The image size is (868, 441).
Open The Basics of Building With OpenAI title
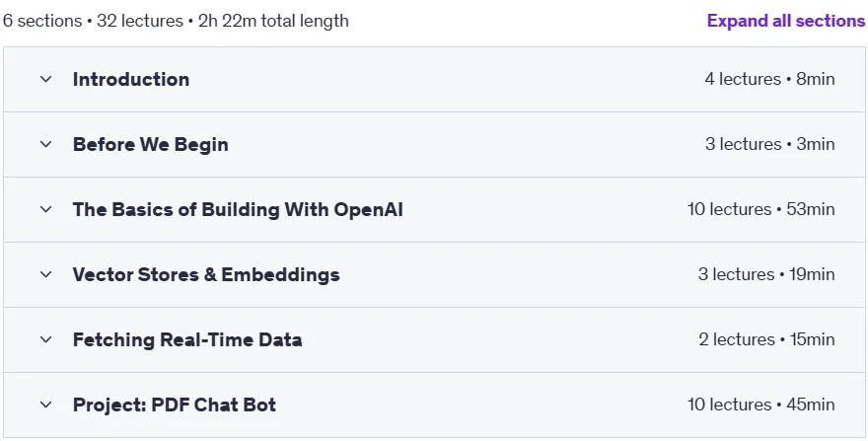click(238, 209)
